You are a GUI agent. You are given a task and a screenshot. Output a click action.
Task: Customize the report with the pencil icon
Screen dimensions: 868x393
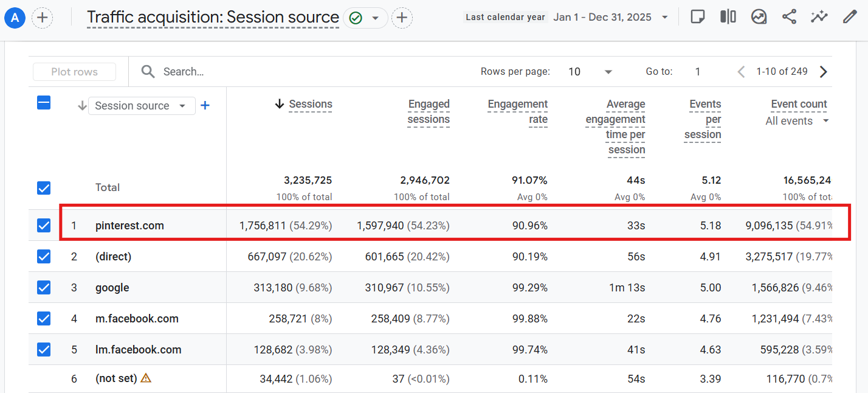click(850, 17)
